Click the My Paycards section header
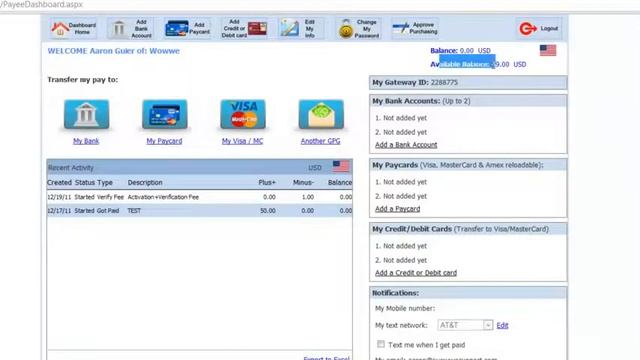640x360 pixels. 468,165
